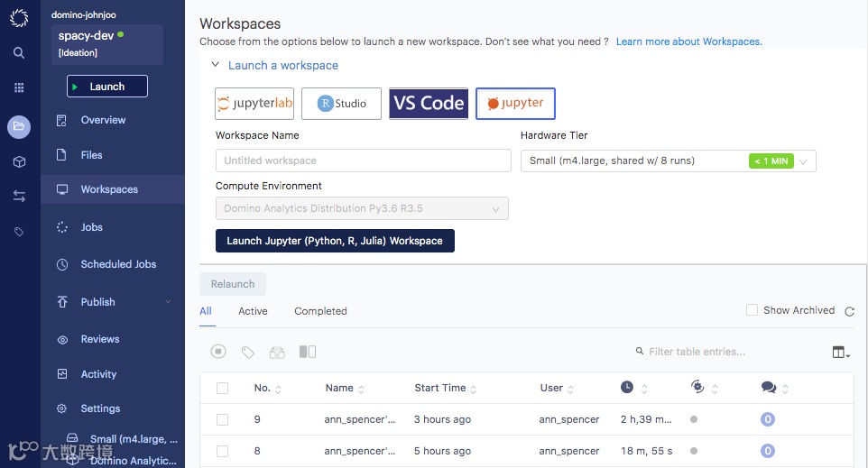The image size is (868, 468).
Task: Stop selected workspace using stop icon
Action: (x=218, y=352)
